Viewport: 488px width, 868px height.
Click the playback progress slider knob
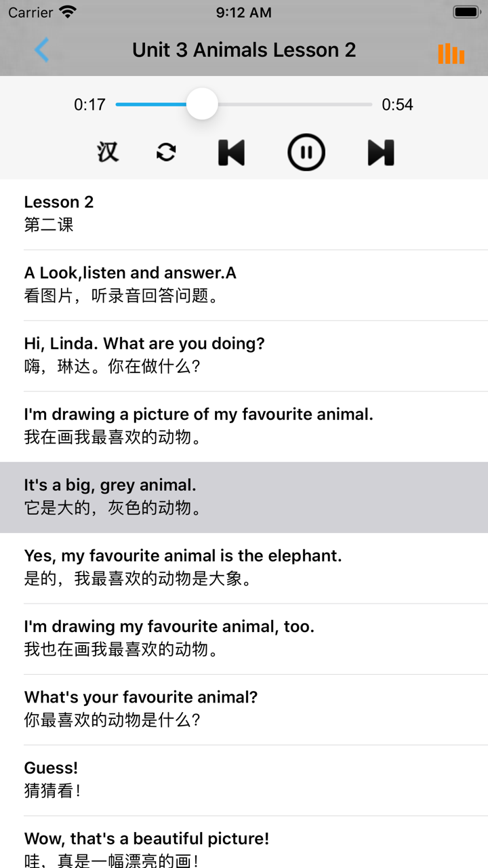(201, 104)
